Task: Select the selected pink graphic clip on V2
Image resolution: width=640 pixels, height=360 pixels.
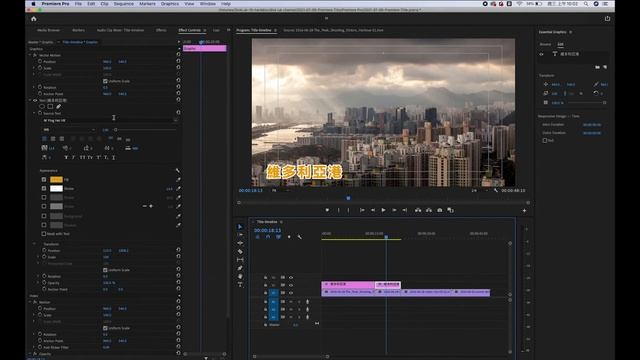Action: (x=388, y=284)
